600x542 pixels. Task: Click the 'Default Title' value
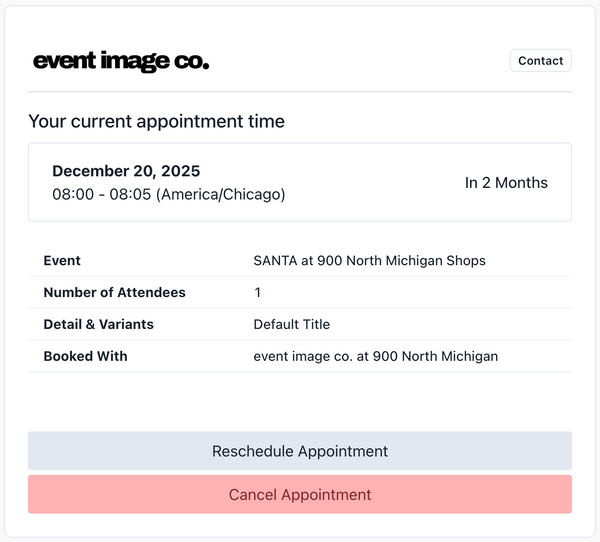(x=291, y=324)
